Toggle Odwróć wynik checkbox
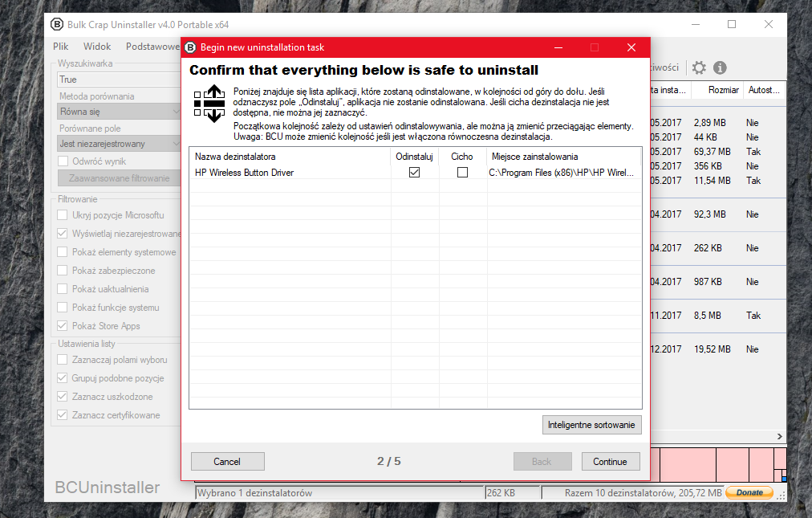This screenshot has width=812, height=518. [63, 161]
